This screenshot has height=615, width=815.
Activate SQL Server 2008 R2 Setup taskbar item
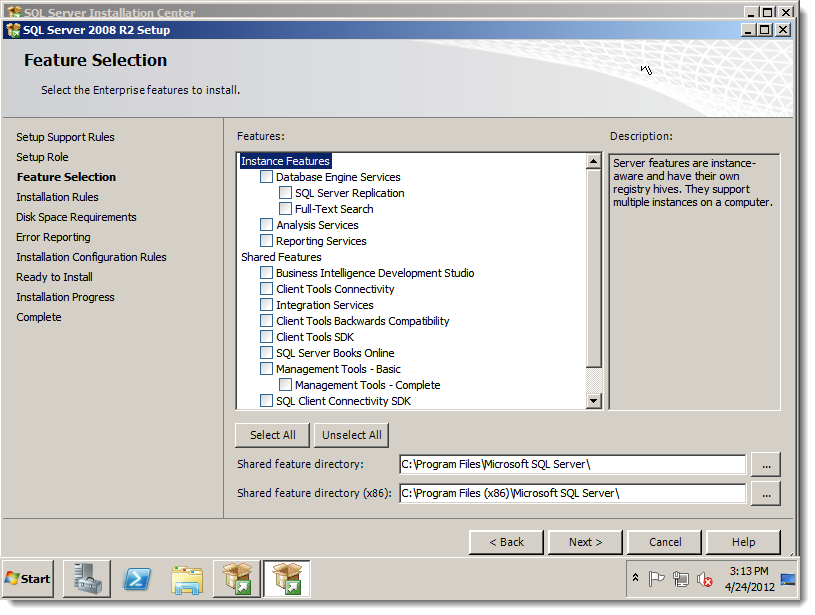pos(287,579)
